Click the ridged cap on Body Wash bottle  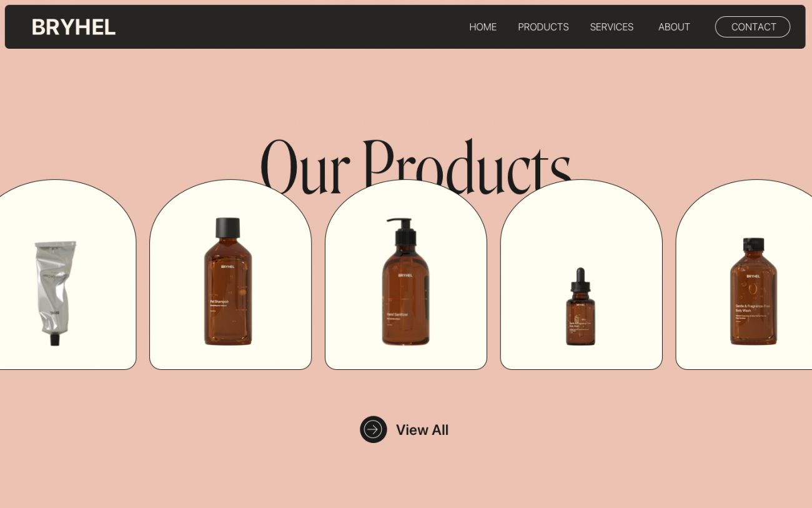point(753,244)
